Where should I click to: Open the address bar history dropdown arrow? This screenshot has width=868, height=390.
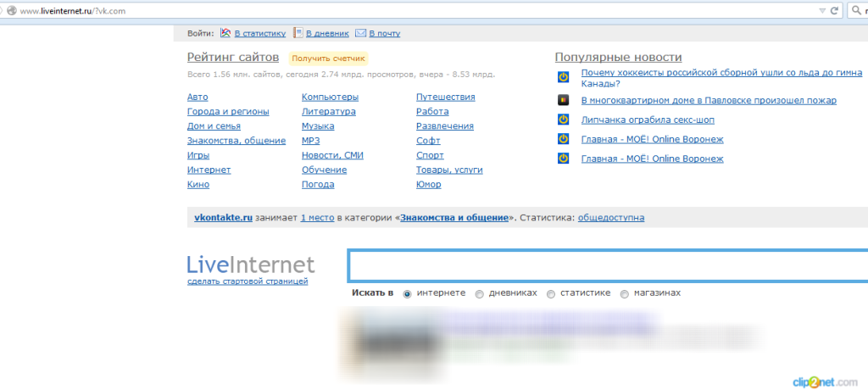tap(821, 10)
